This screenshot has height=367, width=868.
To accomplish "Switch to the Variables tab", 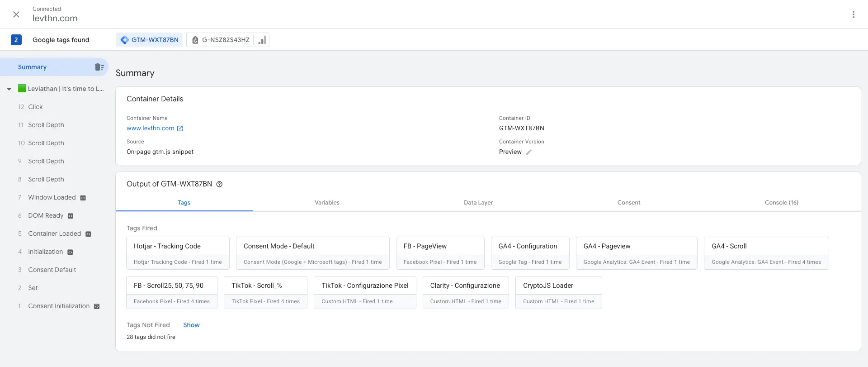I will (x=327, y=202).
